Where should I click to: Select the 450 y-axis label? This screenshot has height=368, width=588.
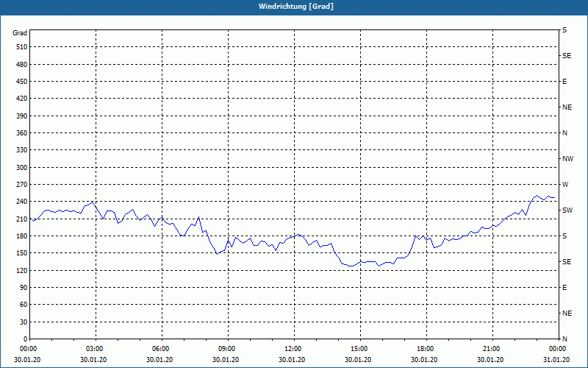click(22, 82)
